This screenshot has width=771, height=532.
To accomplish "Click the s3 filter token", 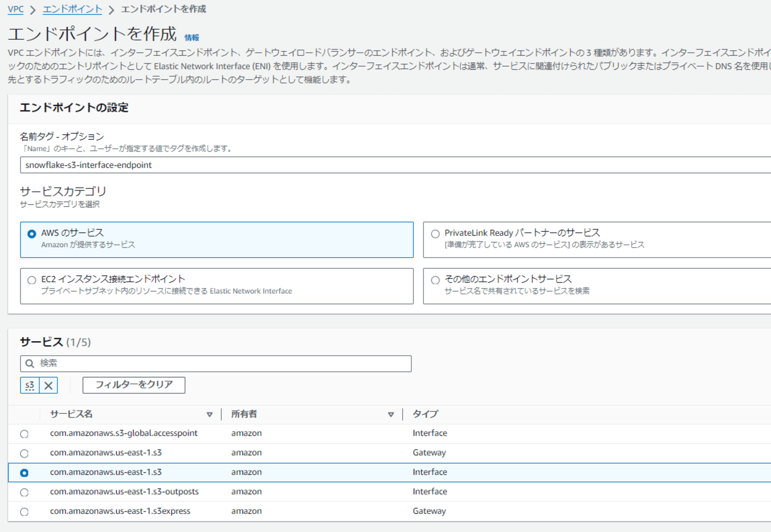I will click(30, 385).
